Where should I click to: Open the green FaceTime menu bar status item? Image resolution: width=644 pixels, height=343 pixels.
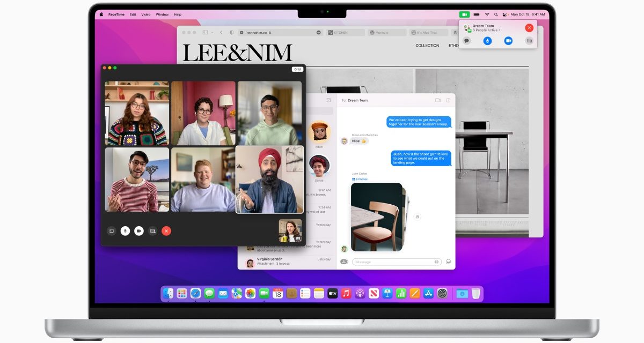tap(464, 14)
